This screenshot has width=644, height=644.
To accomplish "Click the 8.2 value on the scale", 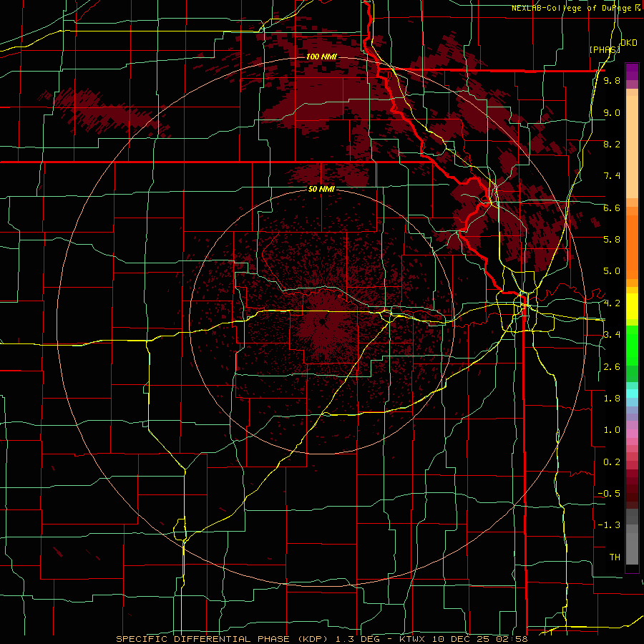I will click(612, 144).
